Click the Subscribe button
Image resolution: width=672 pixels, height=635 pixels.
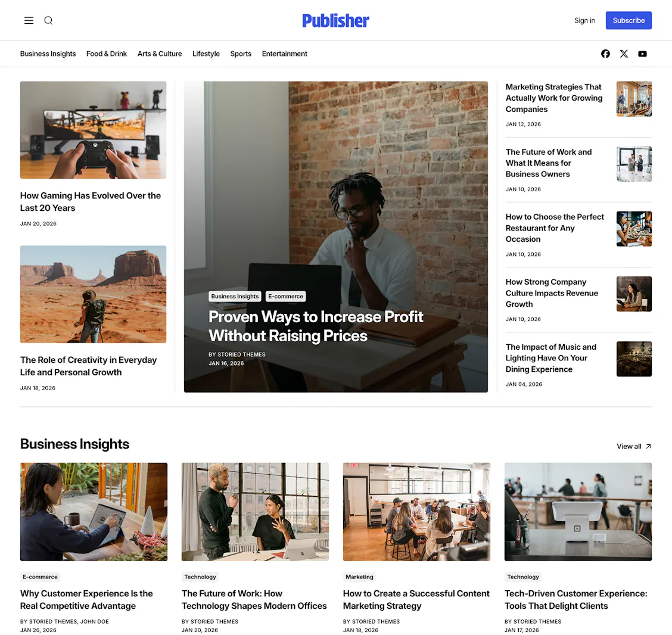click(x=629, y=20)
